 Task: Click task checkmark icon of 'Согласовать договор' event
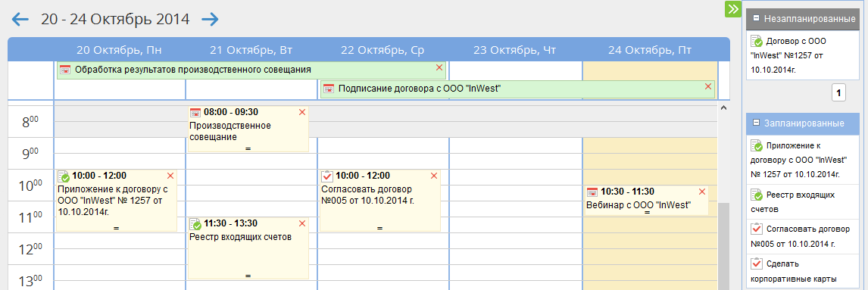coord(327,176)
